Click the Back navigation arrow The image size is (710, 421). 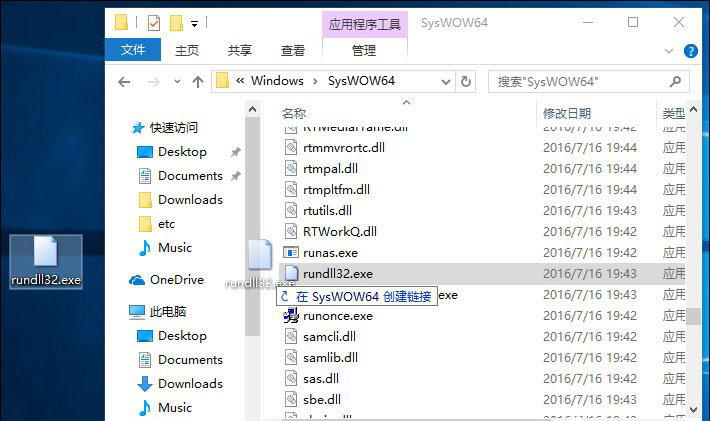point(124,81)
